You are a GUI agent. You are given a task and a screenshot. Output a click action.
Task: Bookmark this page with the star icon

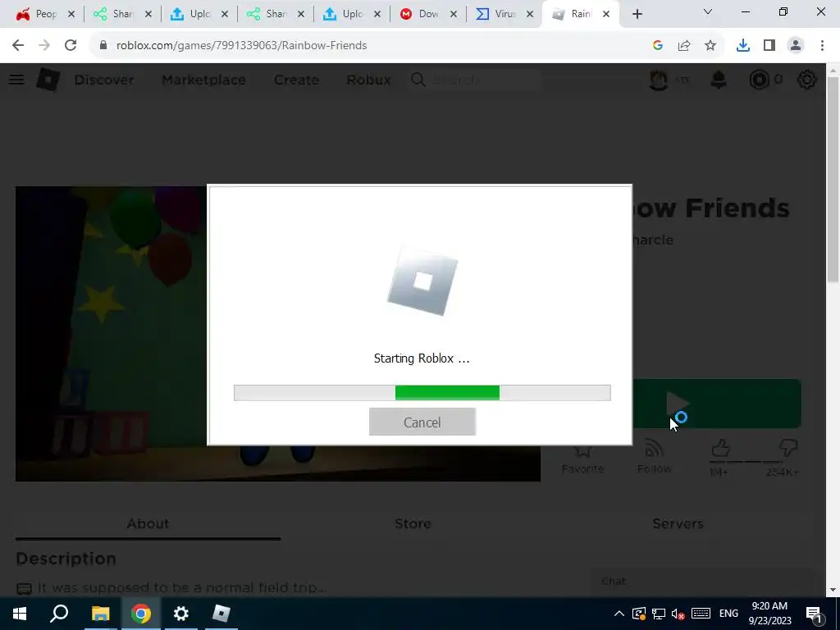point(710,46)
